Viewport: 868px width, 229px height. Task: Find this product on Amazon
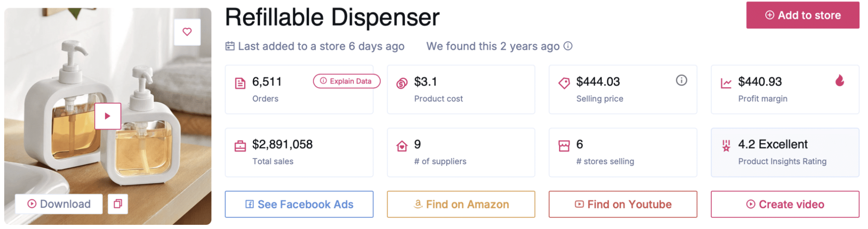(461, 205)
